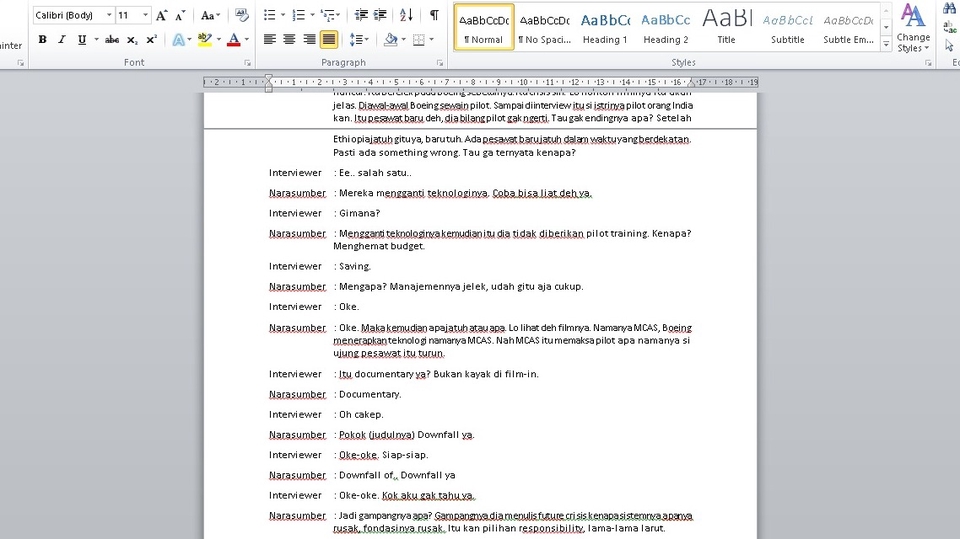Expand the font name dropdown

coord(109,15)
